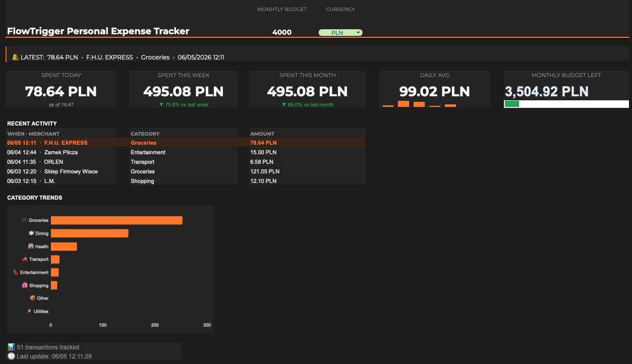Click the 3,504.92 PLN budget left value
The width and height of the screenshot is (632, 364).
(547, 92)
